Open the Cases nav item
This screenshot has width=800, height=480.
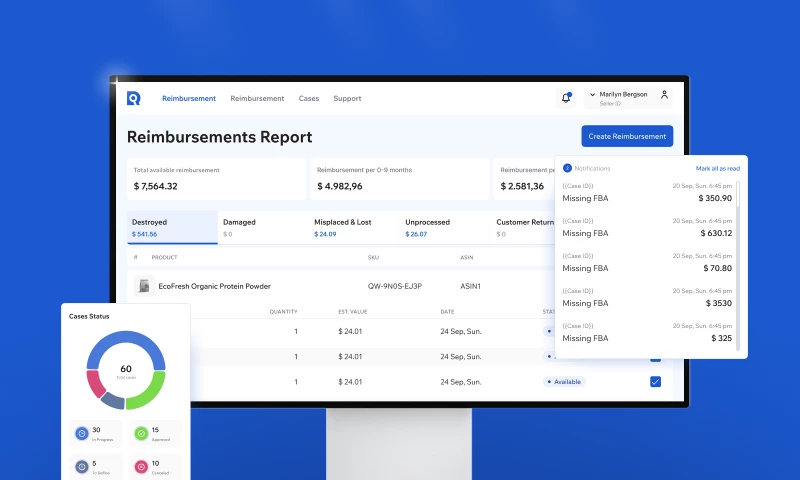tap(309, 98)
